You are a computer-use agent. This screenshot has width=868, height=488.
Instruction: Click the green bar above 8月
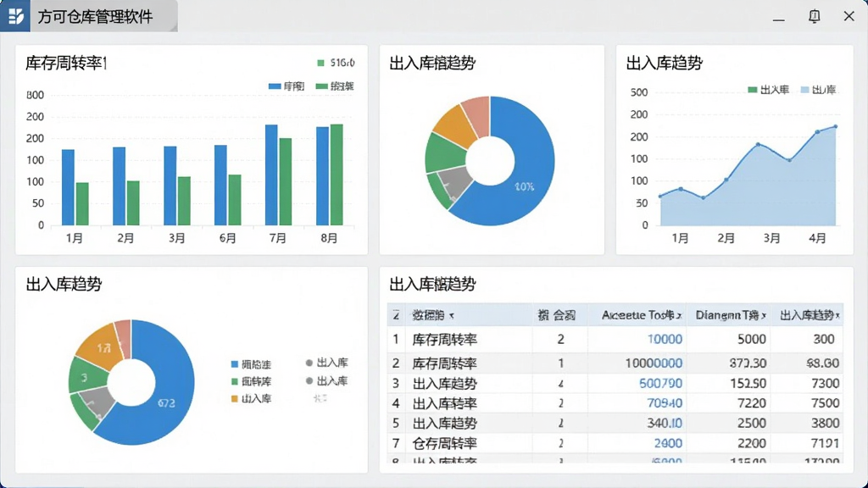click(x=337, y=175)
